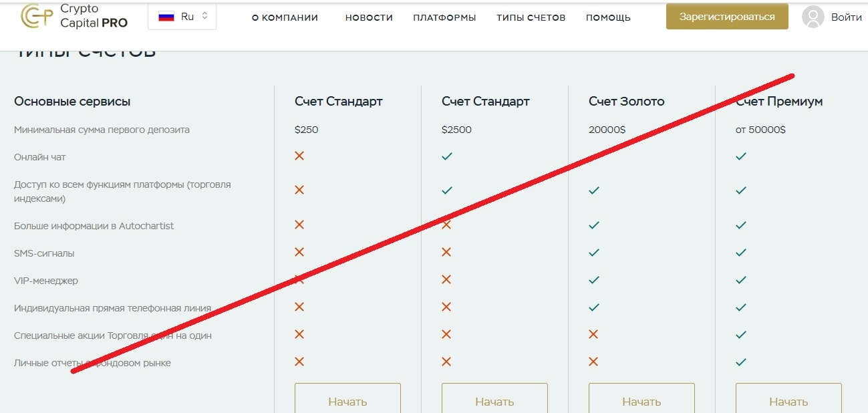Image resolution: width=868 pixels, height=413 pixels.
Task: Open the О КОМПАНИИ menu
Action: [x=285, y=18]
